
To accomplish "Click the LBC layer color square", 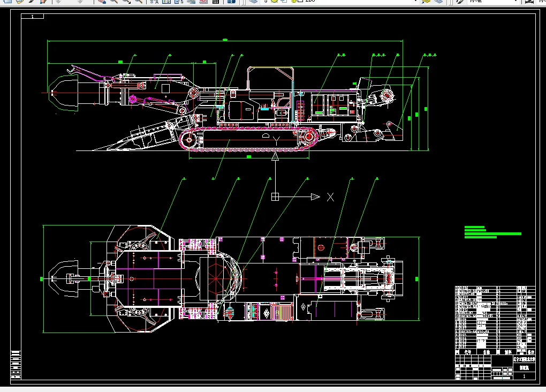I will tap(300, 1).
